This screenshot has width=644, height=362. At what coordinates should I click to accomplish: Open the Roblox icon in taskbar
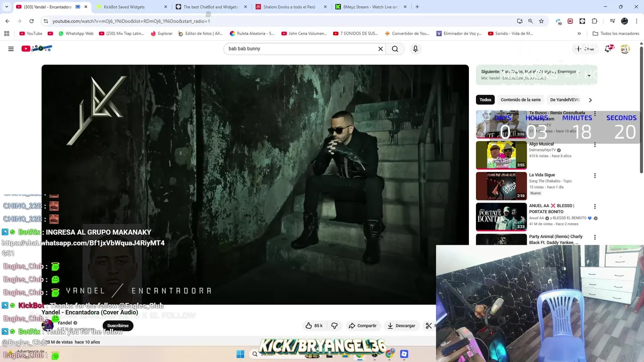[404, 354]
